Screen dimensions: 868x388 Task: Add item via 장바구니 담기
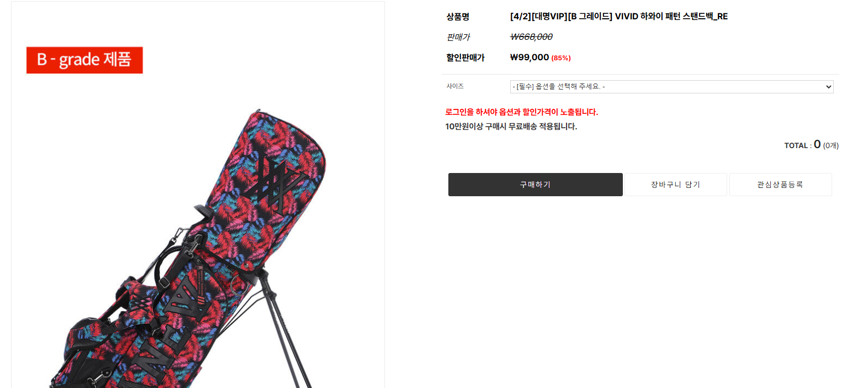[675, 185]
